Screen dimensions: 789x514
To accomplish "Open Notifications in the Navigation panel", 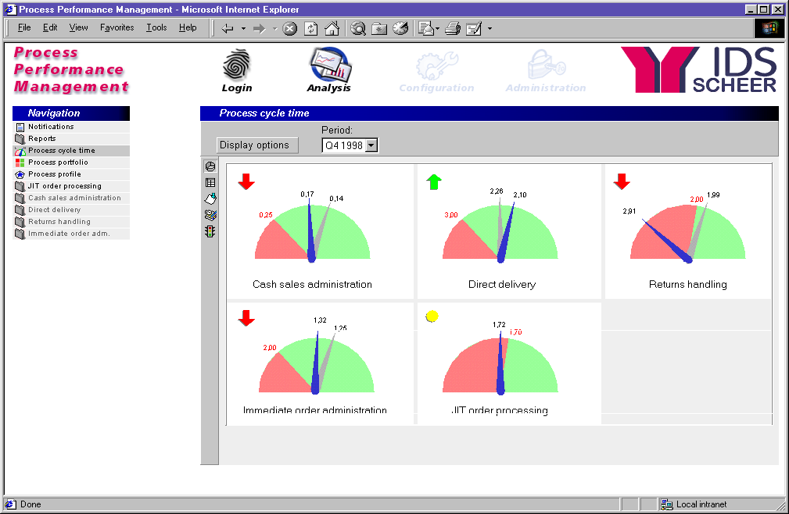I will (51, 127).
